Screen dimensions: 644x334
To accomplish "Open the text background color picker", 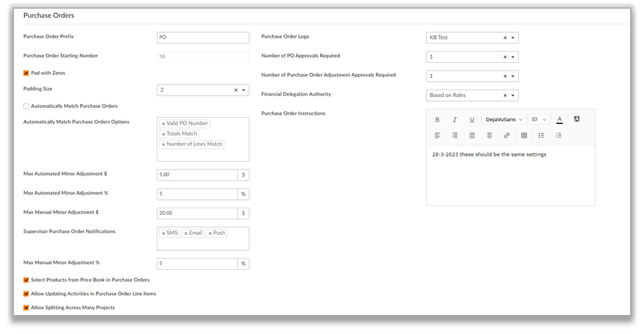I will pyautogui.click(x=576, y=119).
